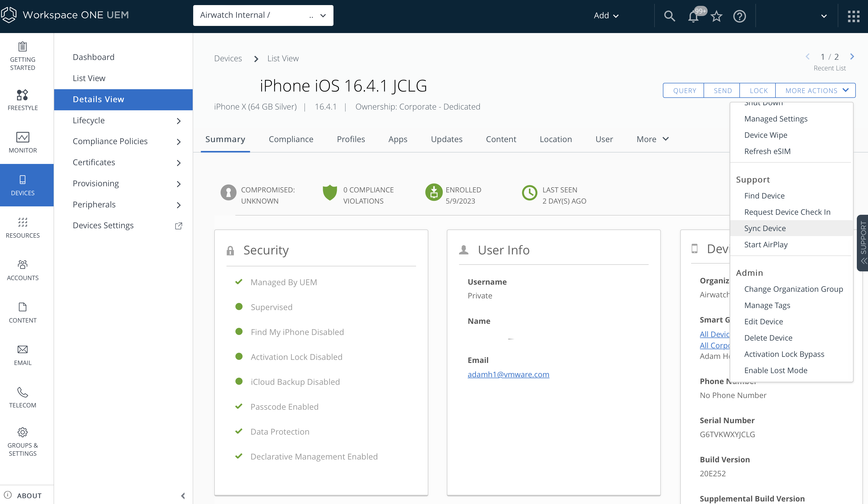Click the LOCK button
This screenshot has width=868, height=504.
pyautogui.click(x=758, y=90)
